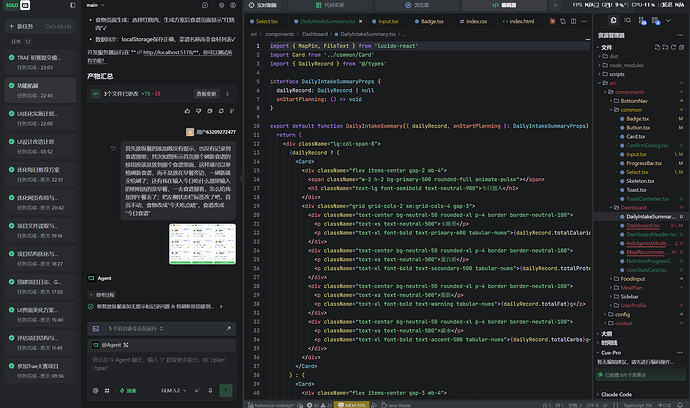Open the attached screenshot thumbnail in chat
Viewport: 690px width, 408px height.
coord(202,244)
